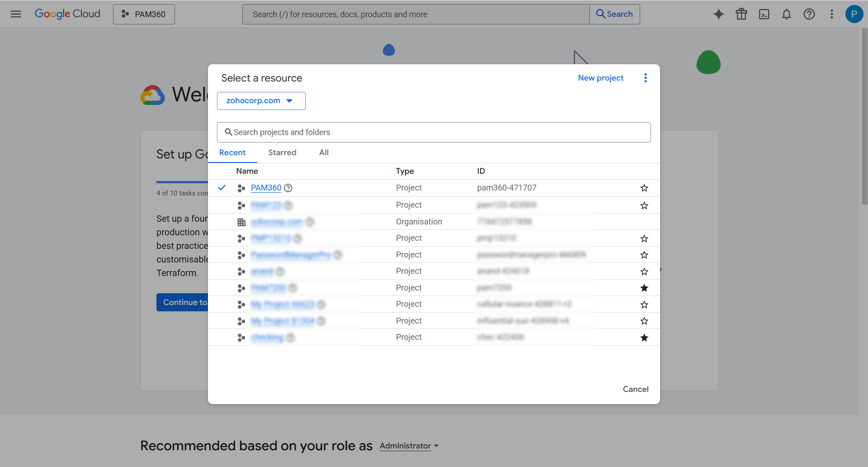Open Cloud Shell terminal
The height and width of the screenshot is (467, 868).
(764, 14)
